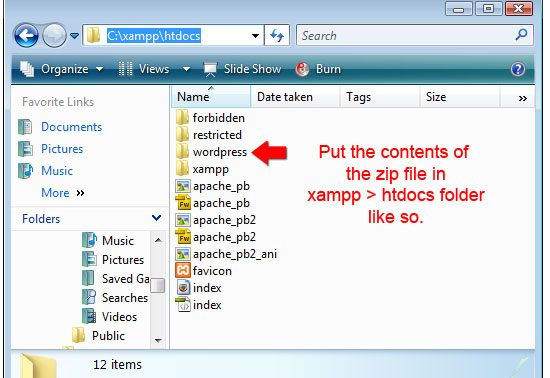Collapse the Folders pane
Image resolution: width=550 pixels, height=378 pixels.
(x=156, y=218)
